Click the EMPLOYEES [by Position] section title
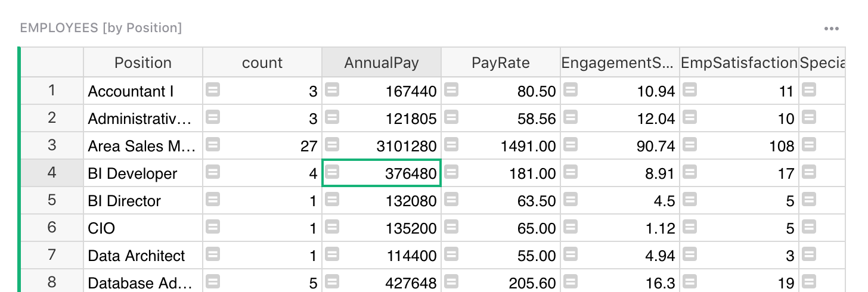This screenshot has height=292, width=868. point(101,28)
